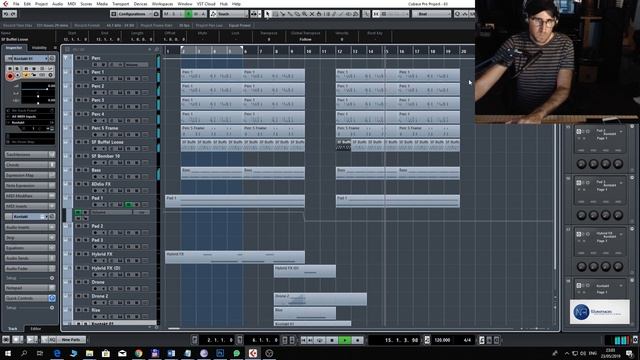Select the Zoom magnifier tool in toolbar
640x360 pixels.
pyautogui.click(x=304, y=14)
